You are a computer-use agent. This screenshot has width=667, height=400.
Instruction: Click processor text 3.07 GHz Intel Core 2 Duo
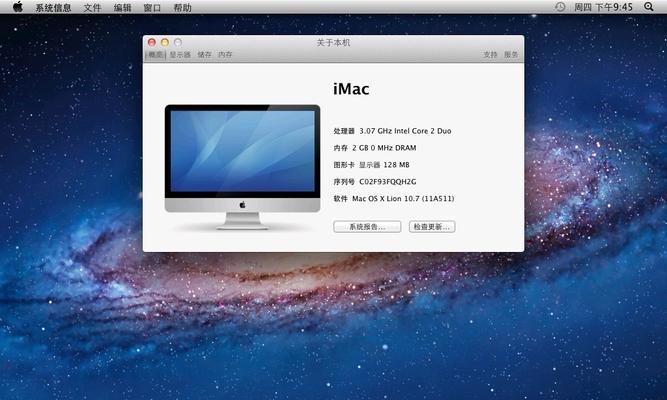(405, 131)
